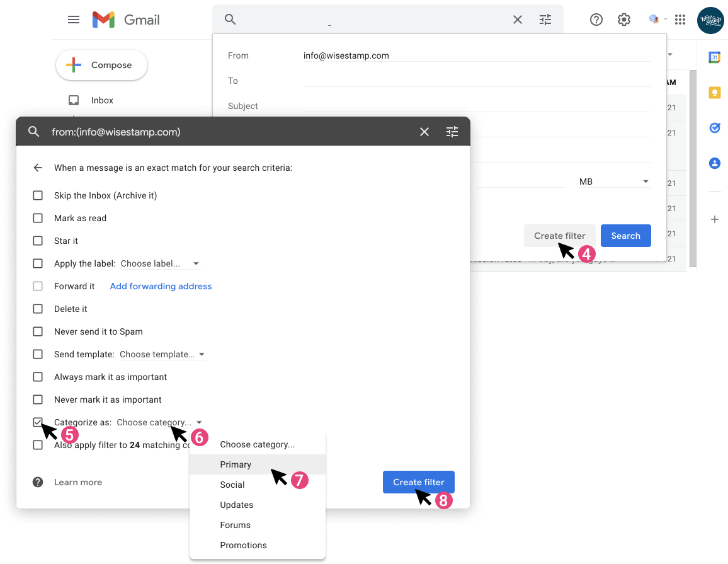Select 'Primary' from the category menu
The height and width of the screenshot is (564, 728).
coord(236,464)
